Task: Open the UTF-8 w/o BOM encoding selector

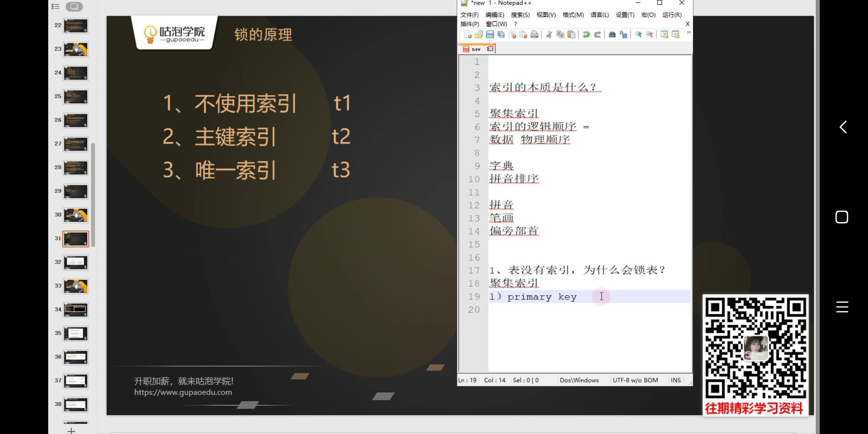Action: pyautogui.click(x=635, y=380)
